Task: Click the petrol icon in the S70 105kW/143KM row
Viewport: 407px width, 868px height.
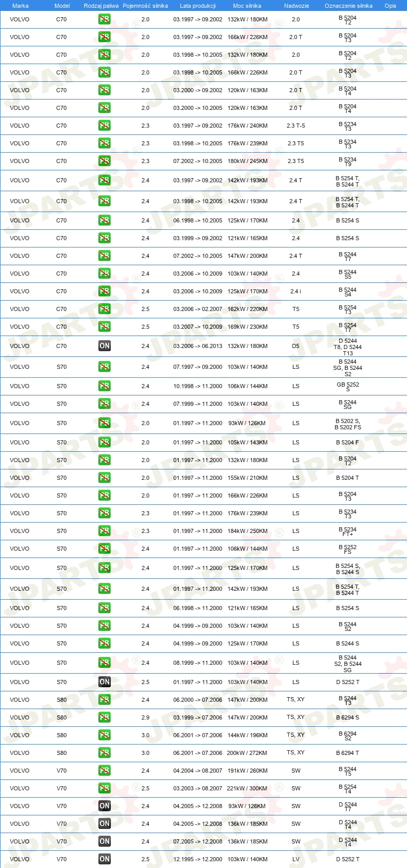Action: pyautogui.click(x=105, y=442)
